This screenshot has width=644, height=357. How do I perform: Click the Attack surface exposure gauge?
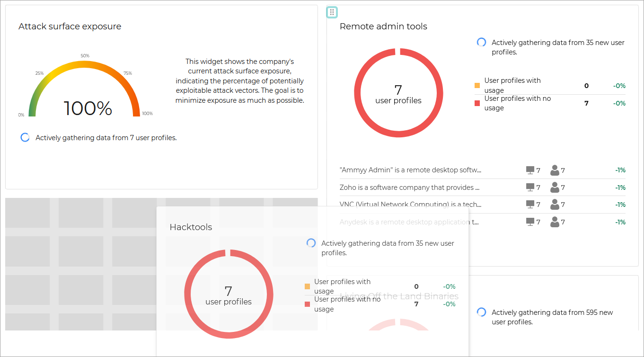(x=84, y=88)
